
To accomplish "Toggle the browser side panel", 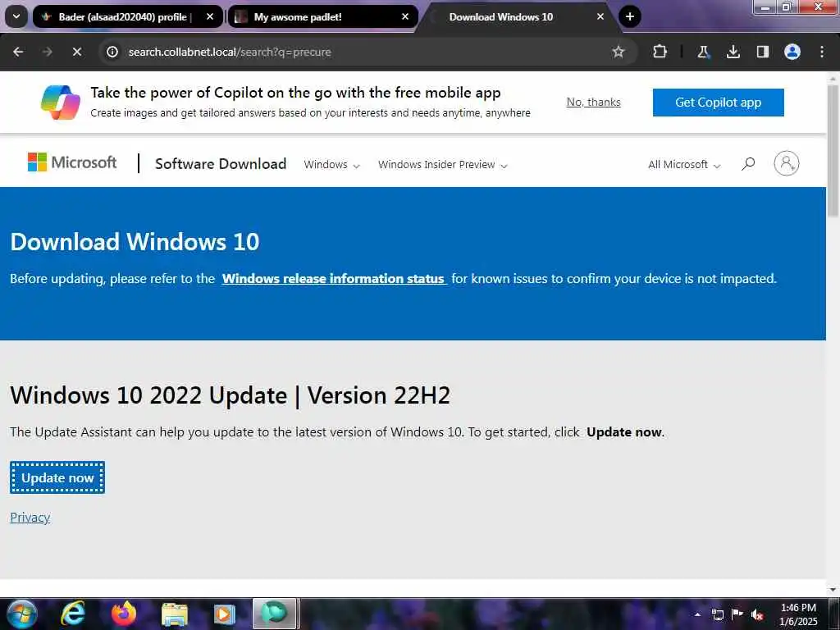I will pos(762,52).
